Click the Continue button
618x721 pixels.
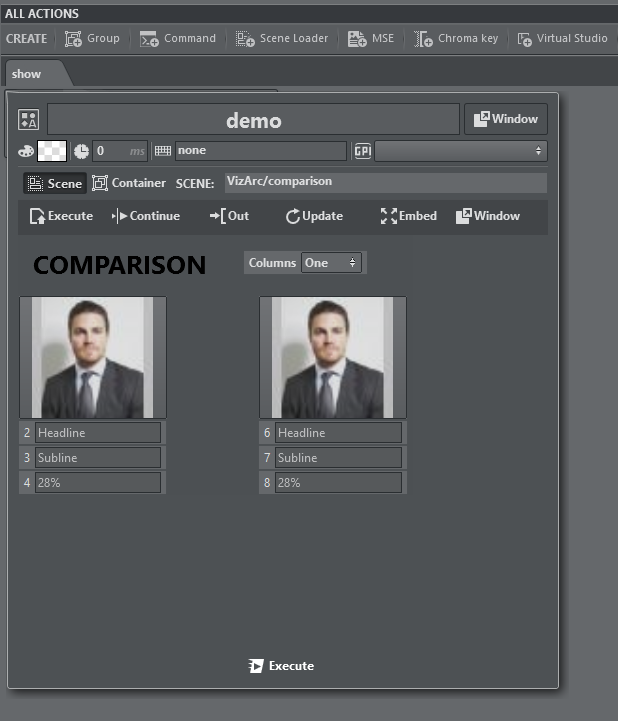click(146, 216)
